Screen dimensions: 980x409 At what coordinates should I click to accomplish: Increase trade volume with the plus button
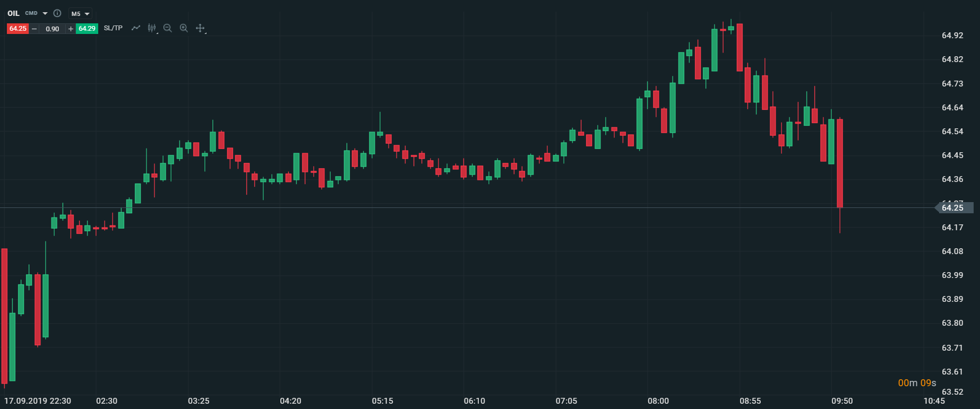[71, 29]
